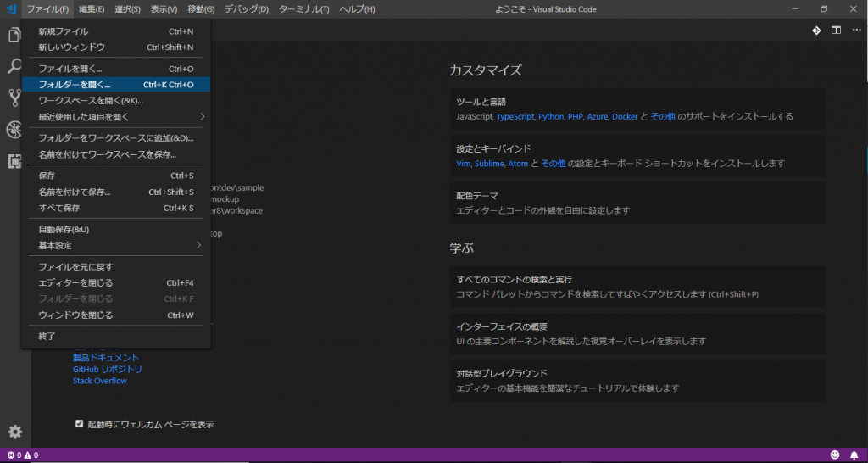Select ワークスペースを開く menu entry
The height and width of the screenshot is (463, 868).
click(116, 101)
